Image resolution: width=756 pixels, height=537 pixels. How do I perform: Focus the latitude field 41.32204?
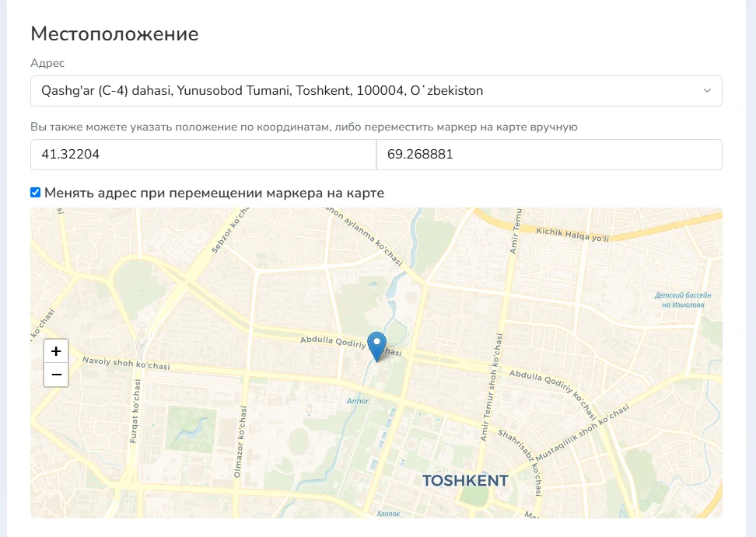tap(203, 155)
